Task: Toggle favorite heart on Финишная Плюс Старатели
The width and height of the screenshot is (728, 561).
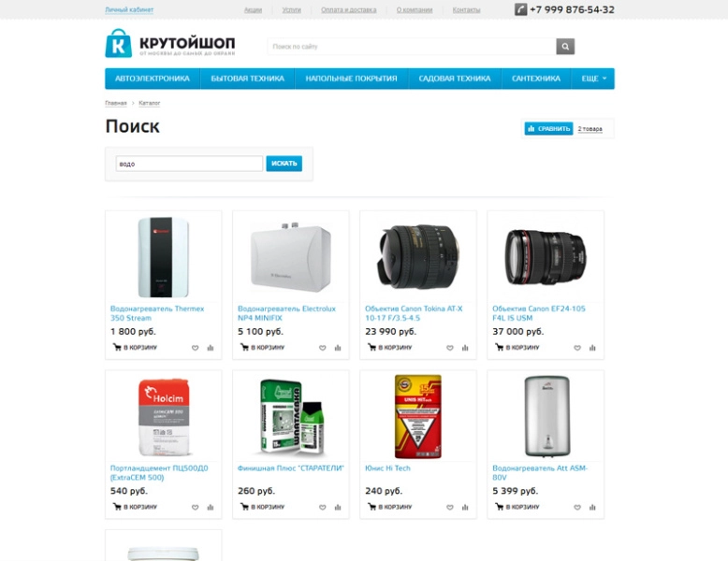Action: click(322, 507)
